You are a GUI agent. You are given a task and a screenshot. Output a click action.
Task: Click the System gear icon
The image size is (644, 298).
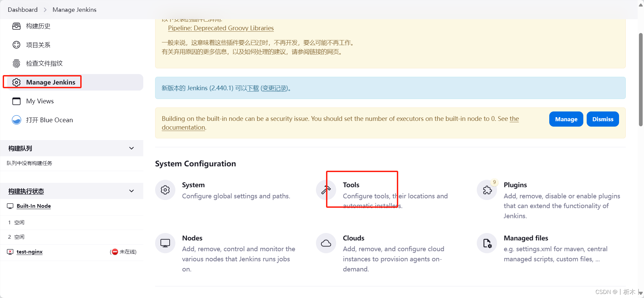165,190
